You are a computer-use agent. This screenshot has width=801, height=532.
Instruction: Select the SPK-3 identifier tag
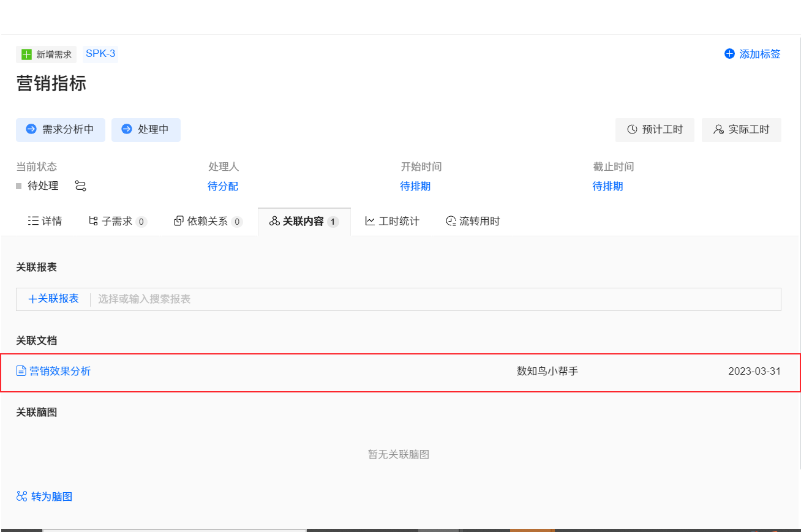[x=100, y=54]
